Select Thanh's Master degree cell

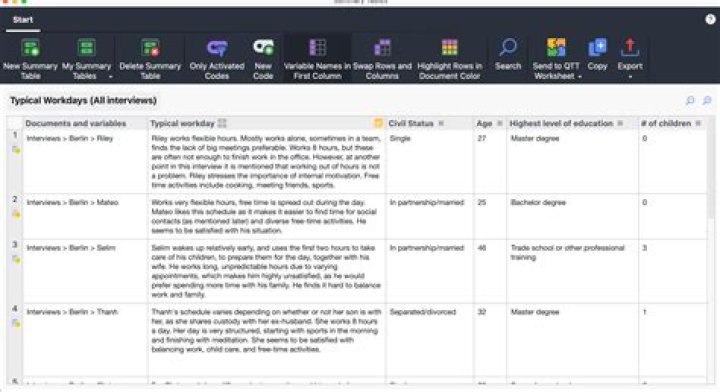tap(572, 340)
